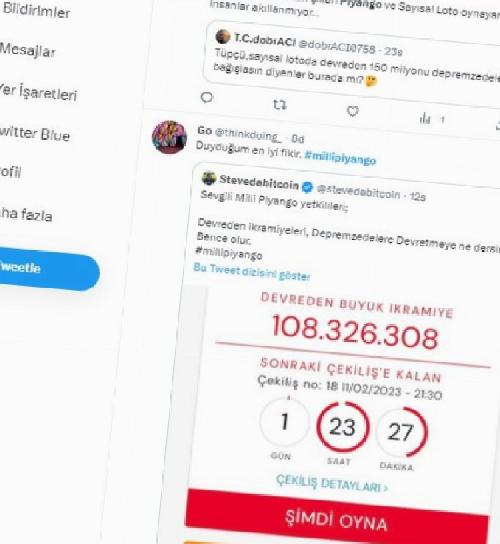Viewport: 500px width, 544px height.
Task: Click T.C.dobiACI's small avatar
Action: coord(223,37)
